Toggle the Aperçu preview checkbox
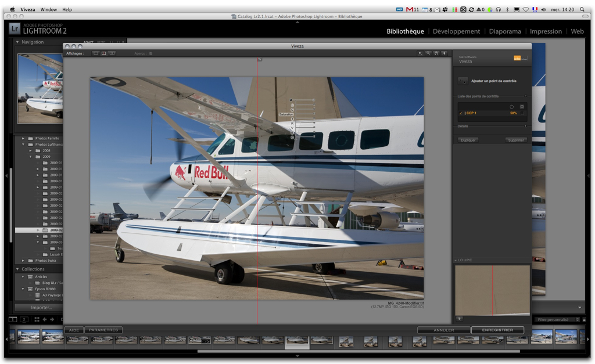Screen dimensions: 595x364 pos(150,53)
